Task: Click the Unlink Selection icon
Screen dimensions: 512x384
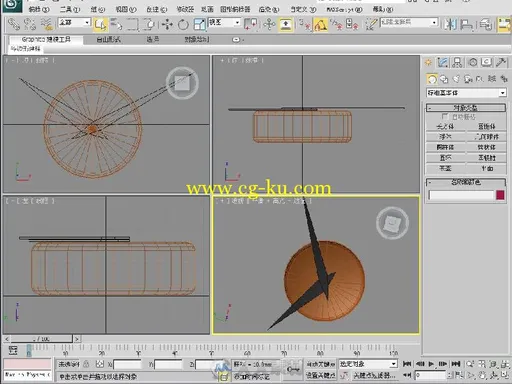Action: pos(30,24)
